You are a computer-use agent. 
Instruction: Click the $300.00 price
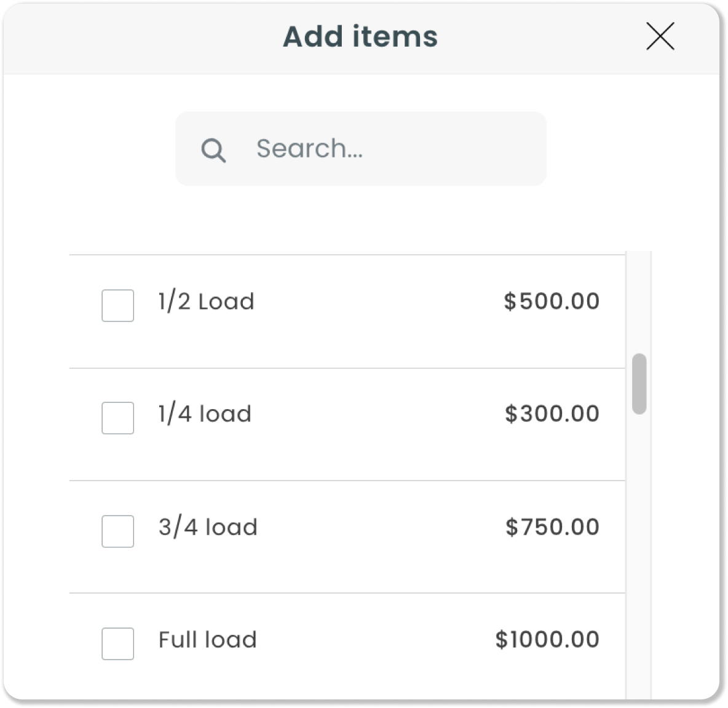pyautogui.click(x=552, y=413)
